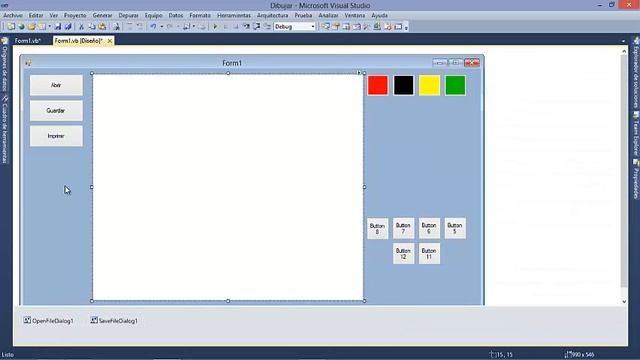Screen dimensions: 640x360
Task: Open the toolbar overflow options arrow
Action: (x=406, y=27)
